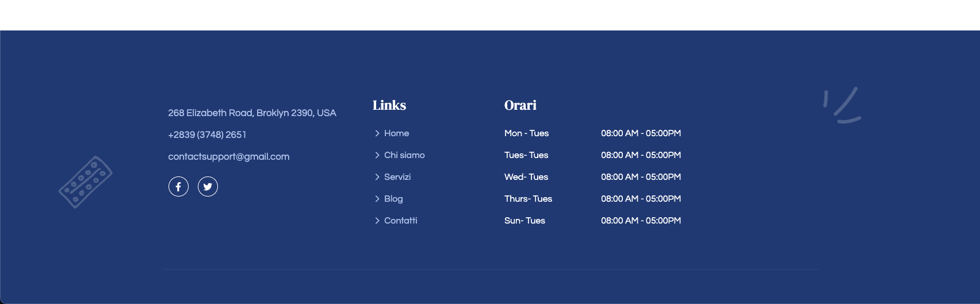Click the Orari section heading

point(520,105)
